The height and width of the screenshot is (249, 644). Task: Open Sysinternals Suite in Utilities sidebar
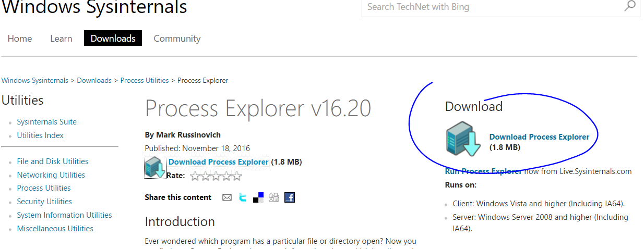click(x=46, y=122)
